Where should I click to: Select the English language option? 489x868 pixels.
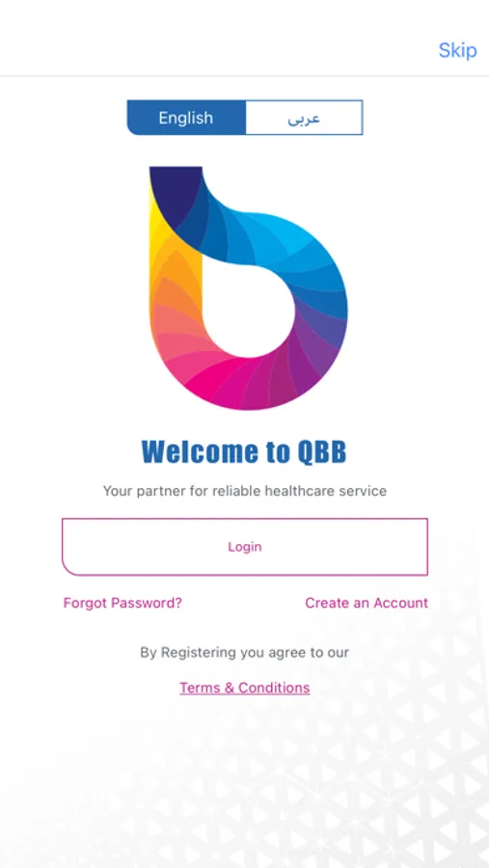186,118
